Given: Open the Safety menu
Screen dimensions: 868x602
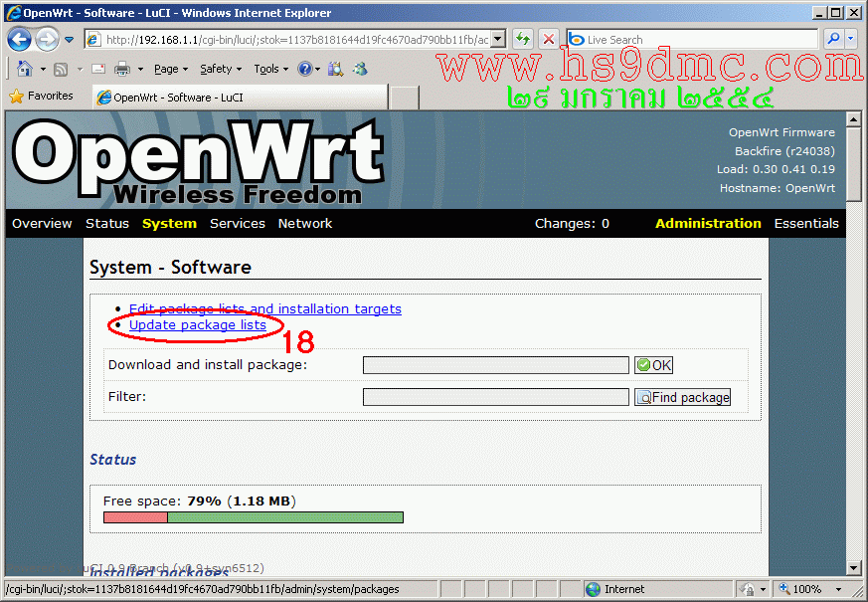Looking at the screenshot, I should 221,69.
